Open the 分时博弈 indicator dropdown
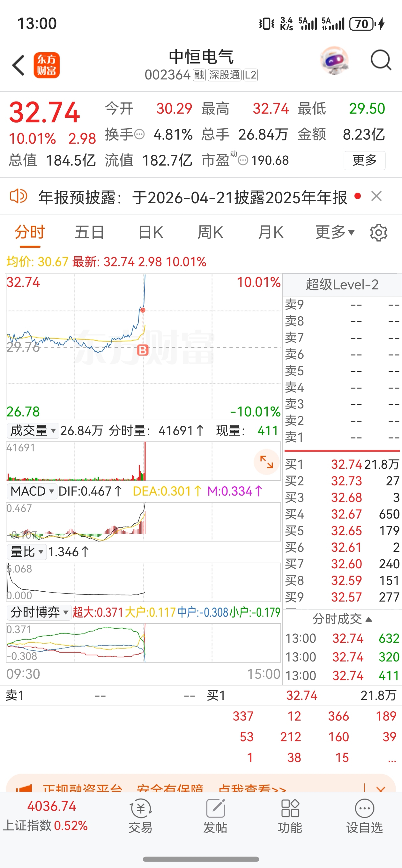 pos(39,612)
